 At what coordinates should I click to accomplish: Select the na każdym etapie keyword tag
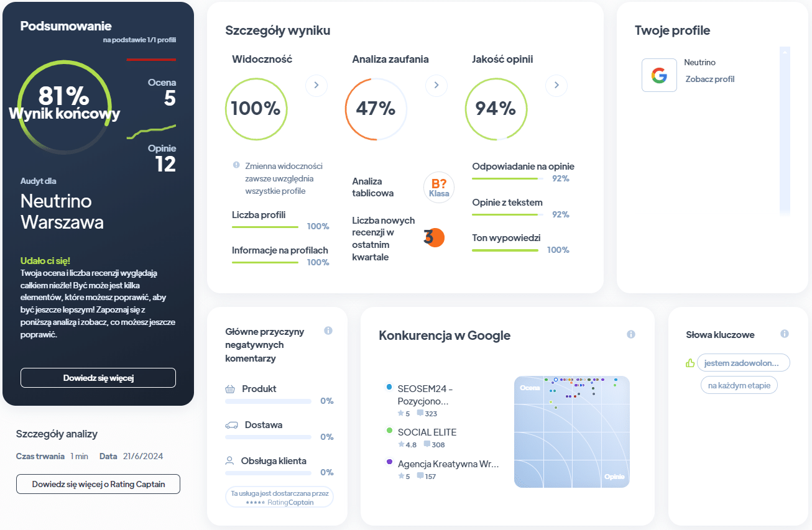click(x=739, y=385)
